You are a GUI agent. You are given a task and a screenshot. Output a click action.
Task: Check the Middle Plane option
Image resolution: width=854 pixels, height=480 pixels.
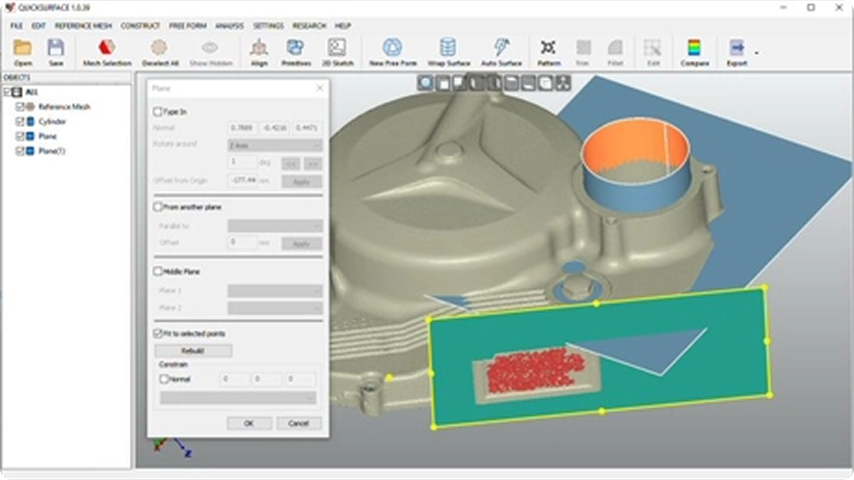(158, 271)
